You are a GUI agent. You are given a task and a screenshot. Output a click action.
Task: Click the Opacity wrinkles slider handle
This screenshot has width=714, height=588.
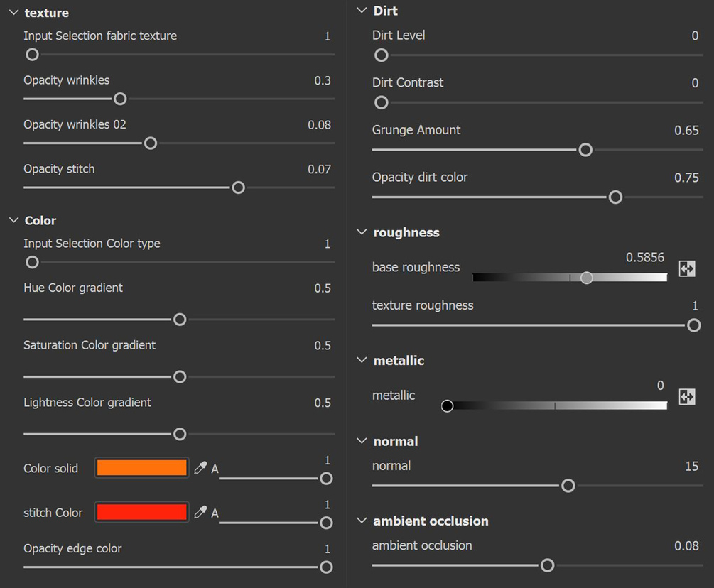(x=120, y=99)
